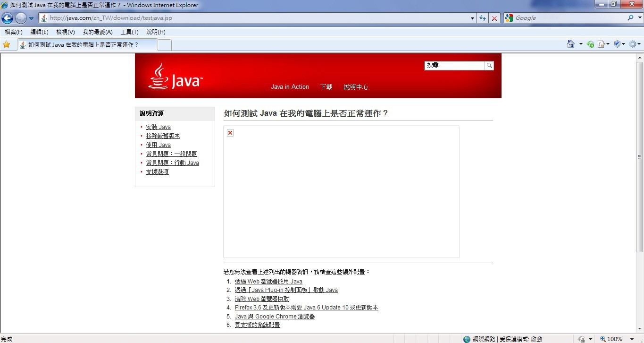Click the 使用 Java sidebar link
The height and width of the screenshot is (343, 644).
click(158, 145)
